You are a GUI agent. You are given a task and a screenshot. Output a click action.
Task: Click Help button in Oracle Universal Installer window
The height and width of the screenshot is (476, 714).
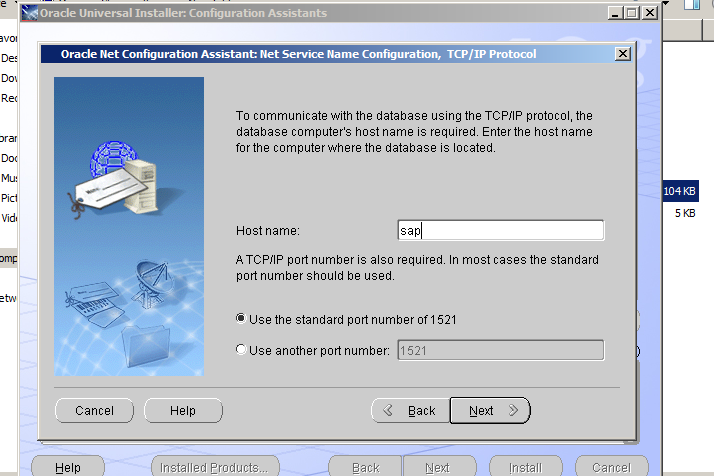pos(68,467)
